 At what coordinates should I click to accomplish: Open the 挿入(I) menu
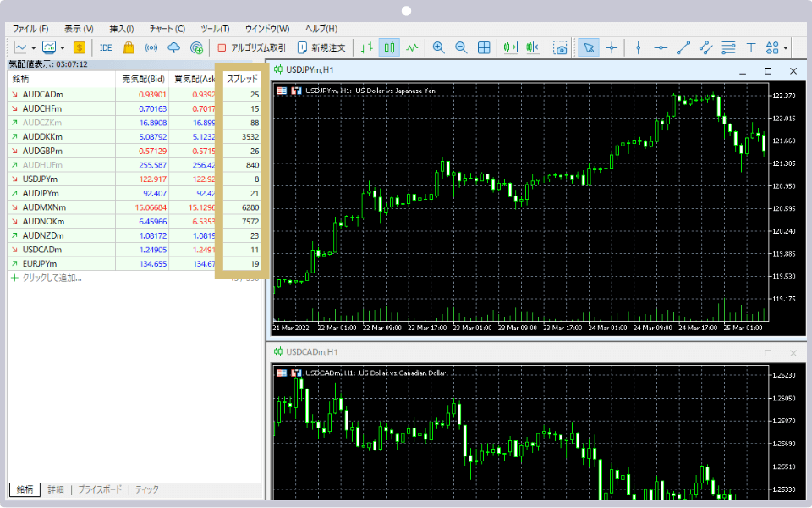click(121, 29)
